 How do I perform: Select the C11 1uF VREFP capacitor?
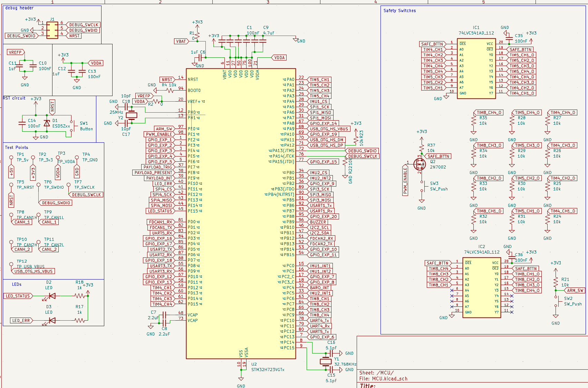[x=19, y=66]
